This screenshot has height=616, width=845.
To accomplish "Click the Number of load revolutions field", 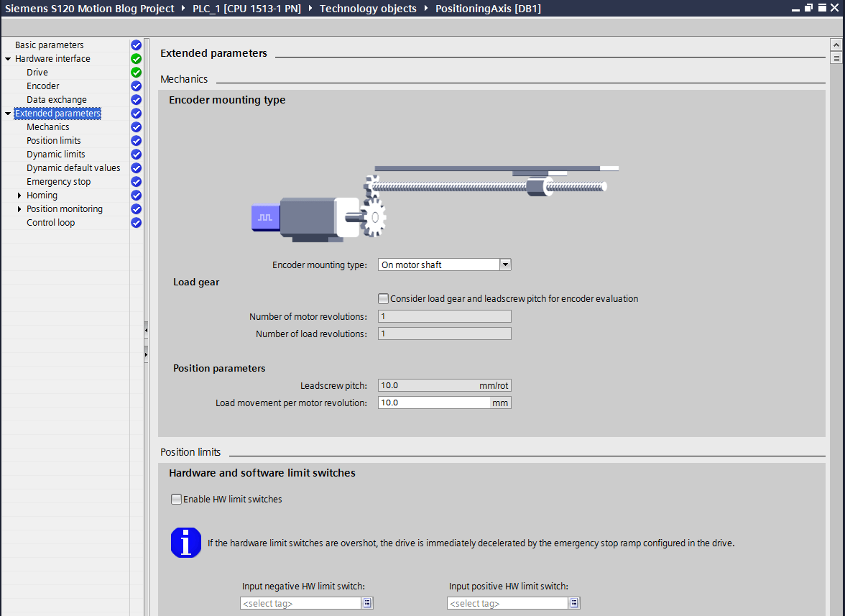I will click(x=445, y=334).
